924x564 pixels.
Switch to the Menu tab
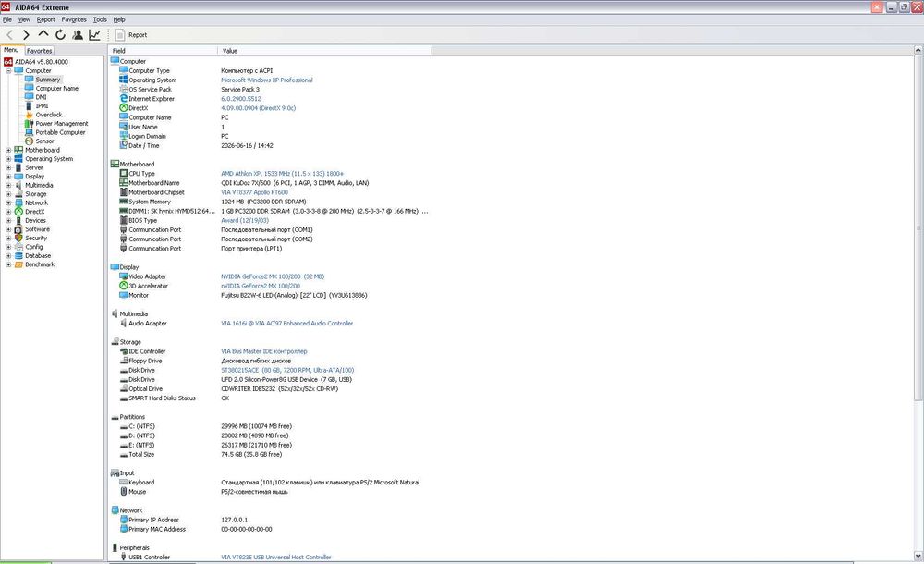click(11, 50)
